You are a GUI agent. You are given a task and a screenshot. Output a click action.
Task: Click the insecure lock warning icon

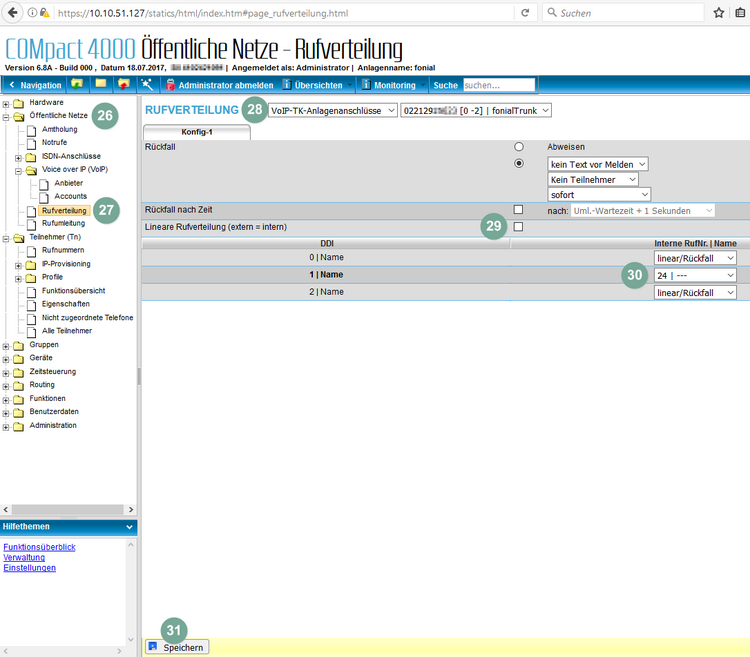(x=44, y=13)
